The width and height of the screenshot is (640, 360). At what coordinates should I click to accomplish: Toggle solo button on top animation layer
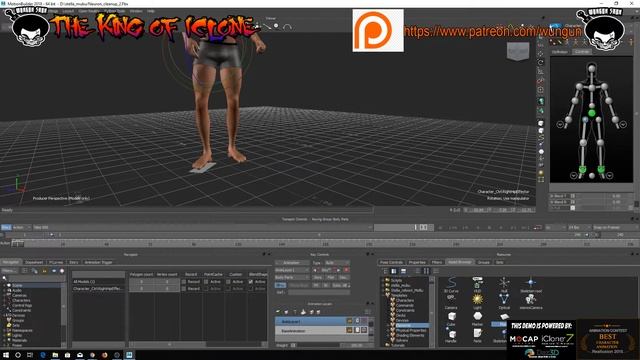(x=350, y=321)
